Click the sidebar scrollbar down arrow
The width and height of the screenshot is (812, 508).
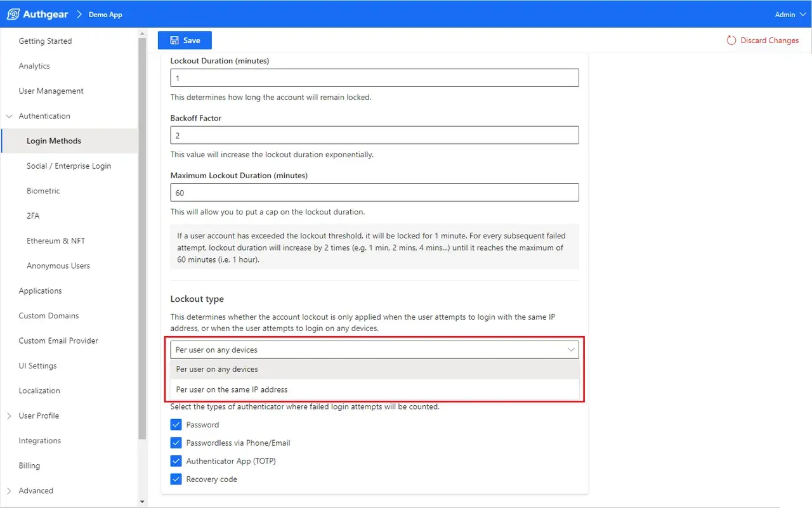142,502
